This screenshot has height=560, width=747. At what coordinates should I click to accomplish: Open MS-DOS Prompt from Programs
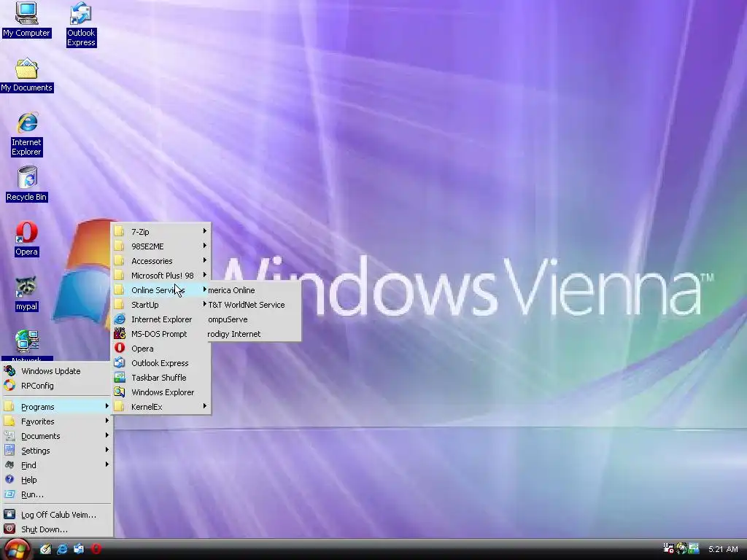[161, 334]
